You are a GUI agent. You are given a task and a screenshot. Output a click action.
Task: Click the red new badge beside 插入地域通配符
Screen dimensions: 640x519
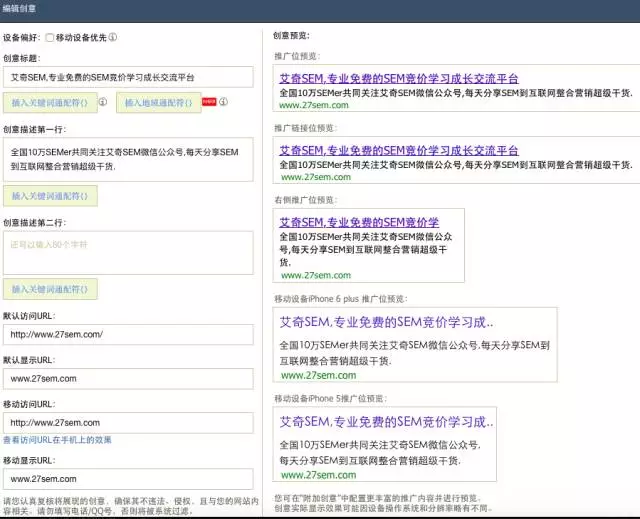tap(209, 102)
